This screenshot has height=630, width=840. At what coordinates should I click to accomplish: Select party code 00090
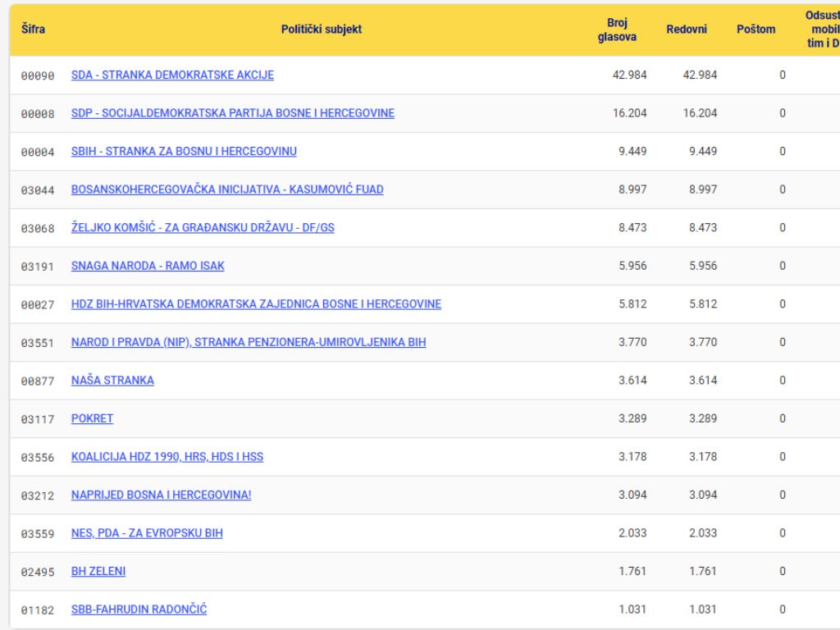38,75
